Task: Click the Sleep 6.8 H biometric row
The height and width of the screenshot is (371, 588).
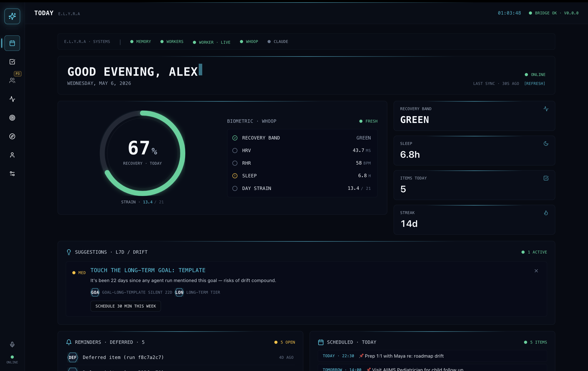Action: pos(302,176)
